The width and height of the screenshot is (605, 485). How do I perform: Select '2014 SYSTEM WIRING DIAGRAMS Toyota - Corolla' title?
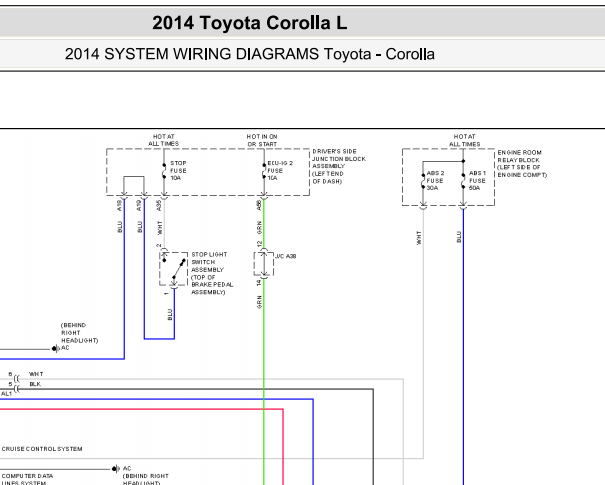(250, 54)
